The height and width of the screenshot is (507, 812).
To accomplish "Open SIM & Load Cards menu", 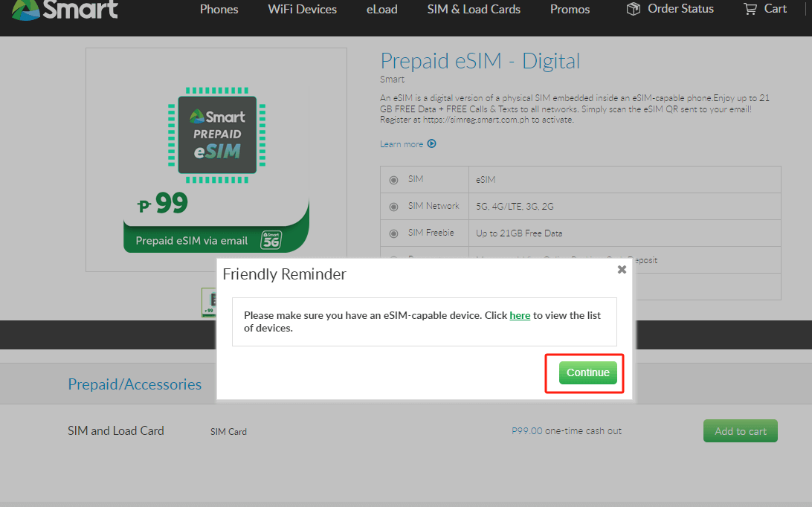I will [474, 10].
